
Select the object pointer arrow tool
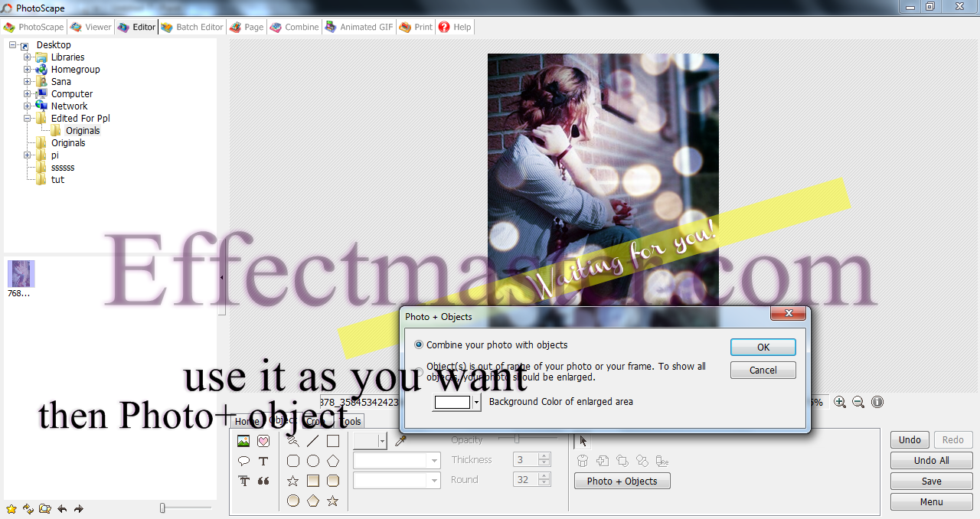tap(583, 441)
